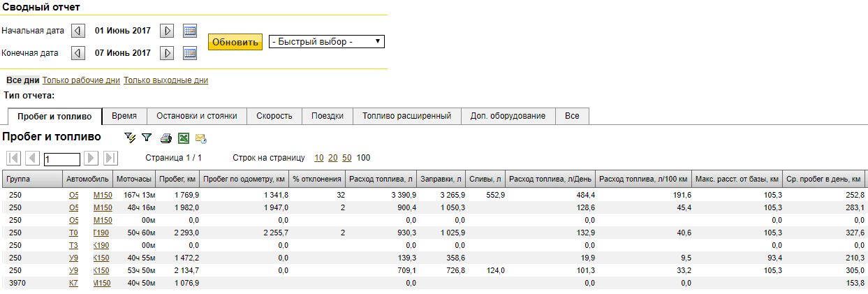The height and width of the screenshot is (294, 868).
Task: Click the quick filter lightning icon
Action: point(129,138)
